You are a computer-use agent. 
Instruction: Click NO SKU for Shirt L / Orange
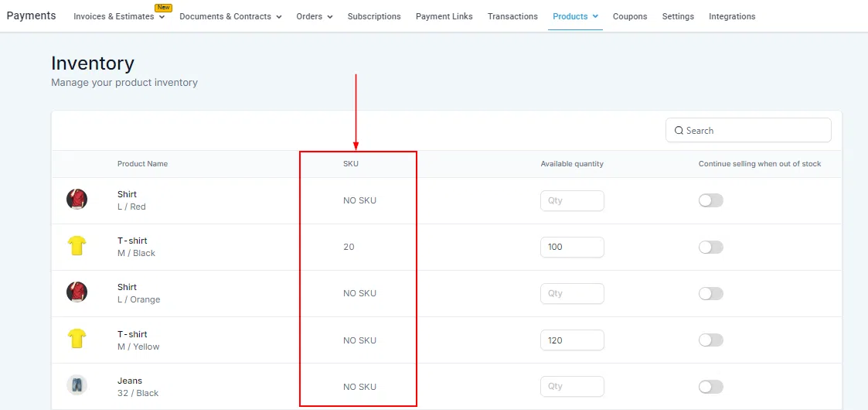pos(360,294)
